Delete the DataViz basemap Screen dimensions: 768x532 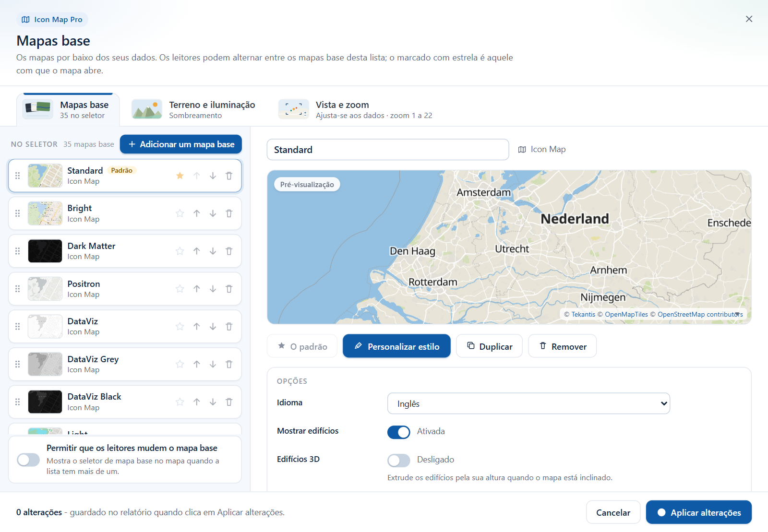(229, 326)
